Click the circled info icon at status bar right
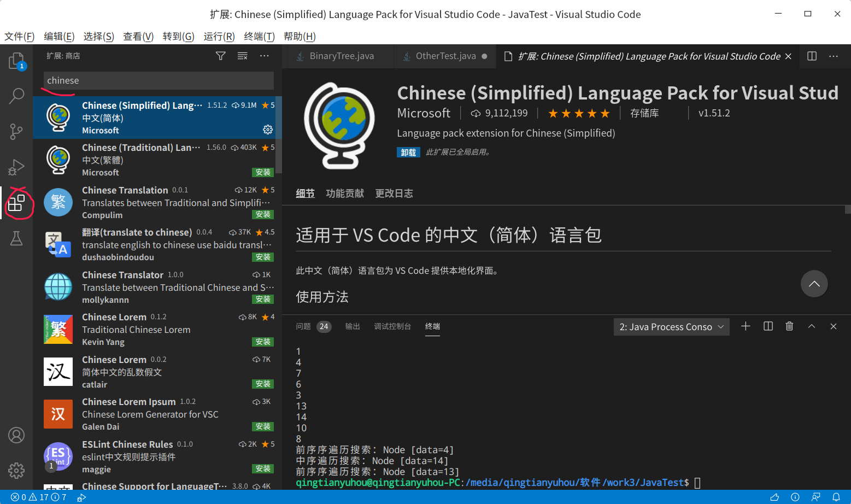Screen dimensions: 851x504 point(795,497)
